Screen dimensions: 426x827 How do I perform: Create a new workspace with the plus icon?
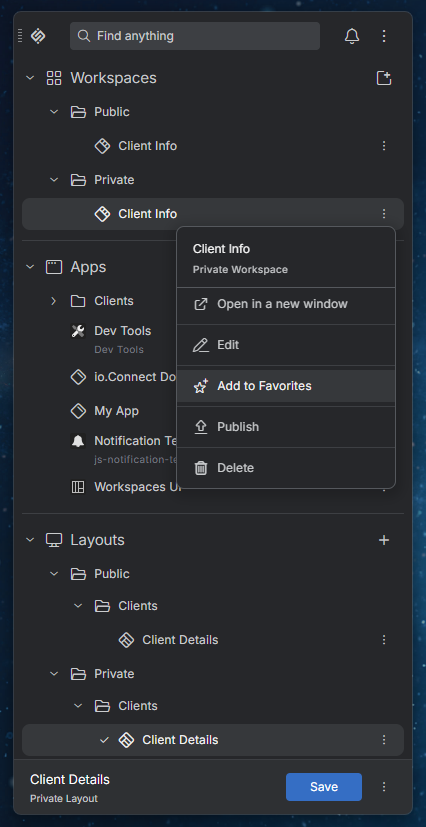(384, 78)
